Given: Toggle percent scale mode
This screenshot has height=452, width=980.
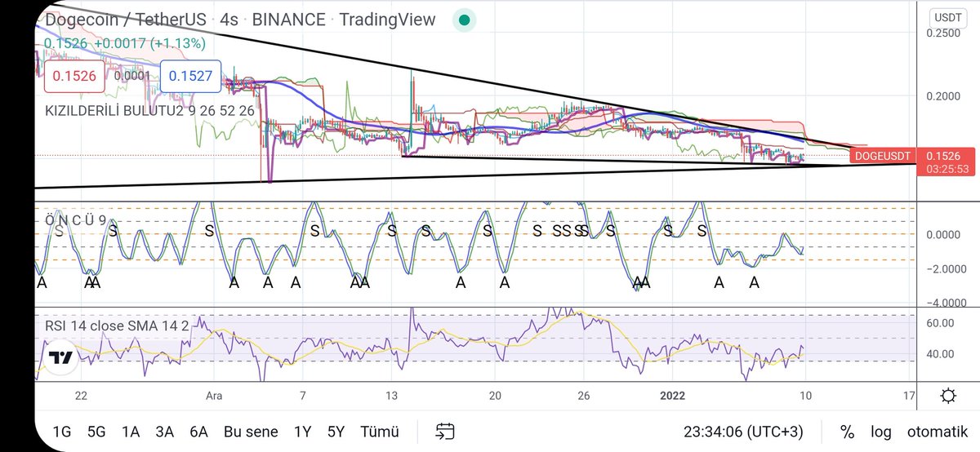Looking at the screenshot, I should pos(847,432).
